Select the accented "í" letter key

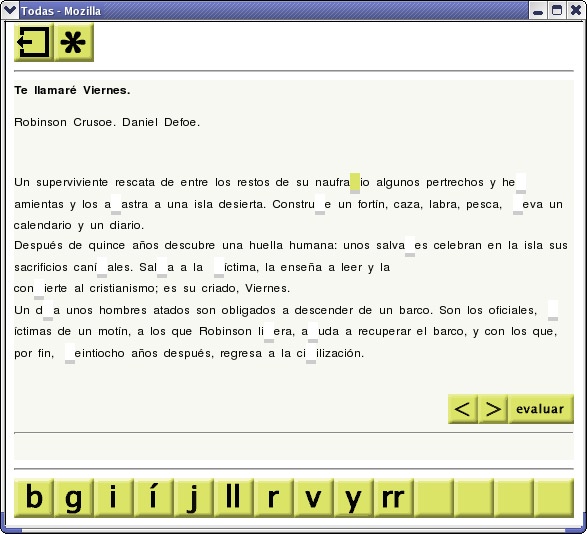point(154,498)
